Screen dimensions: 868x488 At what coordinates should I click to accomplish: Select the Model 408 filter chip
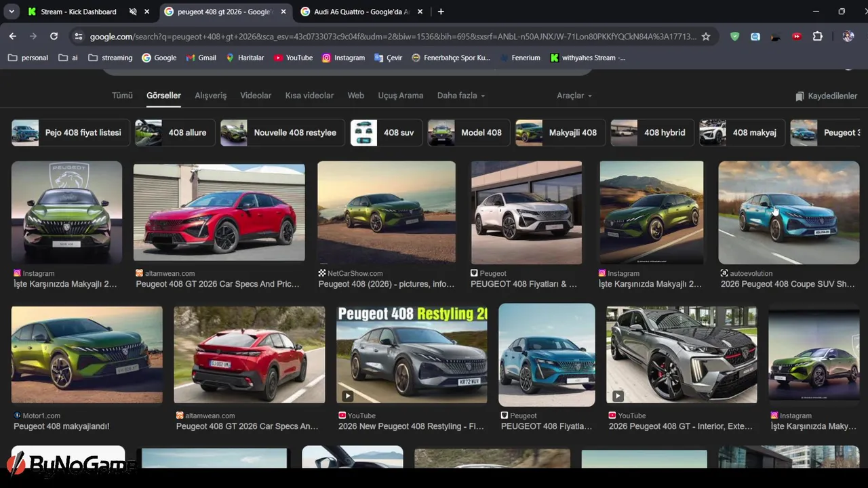469,133
